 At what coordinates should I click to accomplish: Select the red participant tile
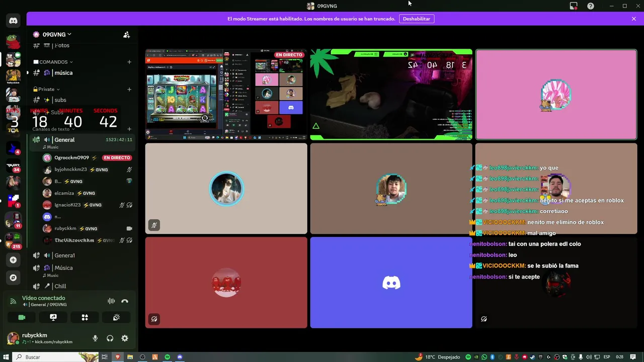coord(226,283)
